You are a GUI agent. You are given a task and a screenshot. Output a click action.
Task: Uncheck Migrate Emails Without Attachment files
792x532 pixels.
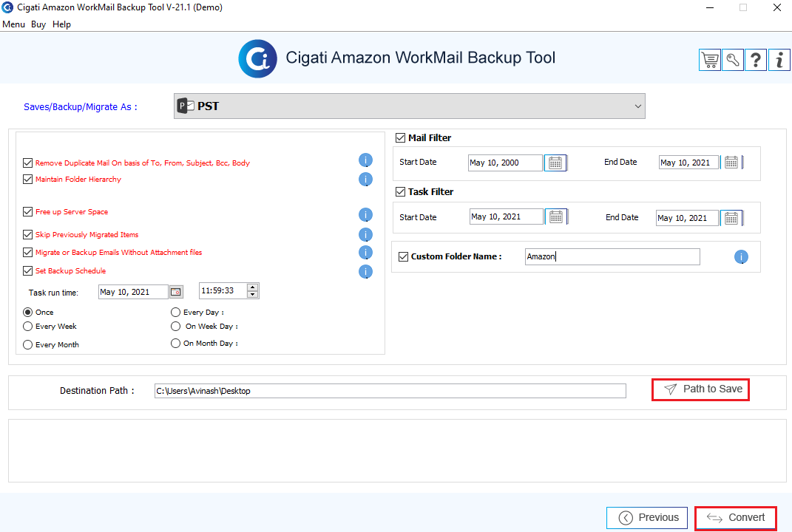point(28,252)
